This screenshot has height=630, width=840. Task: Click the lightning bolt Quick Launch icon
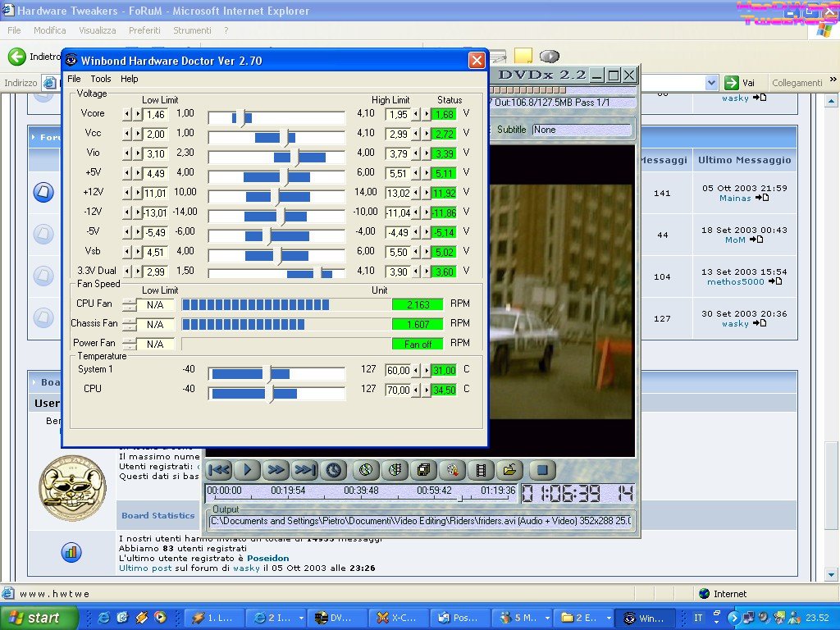pyautogui.click(x=141, y=618)
